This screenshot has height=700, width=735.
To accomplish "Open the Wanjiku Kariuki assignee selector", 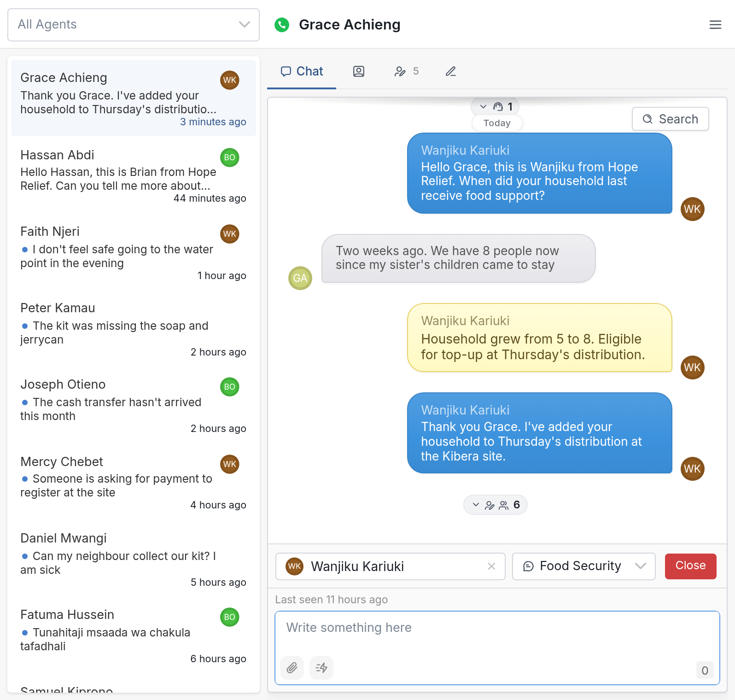I will tap(390, 566).
